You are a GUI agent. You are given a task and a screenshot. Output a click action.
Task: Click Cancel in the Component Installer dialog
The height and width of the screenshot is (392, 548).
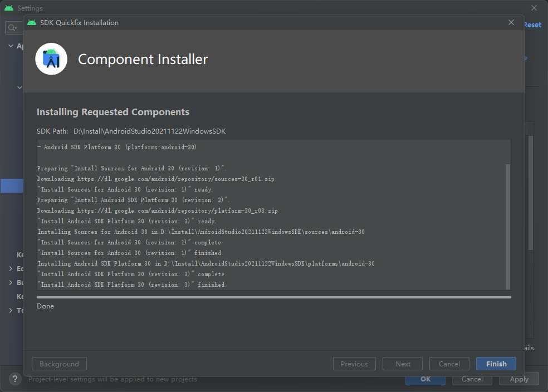tap(449, 364)
